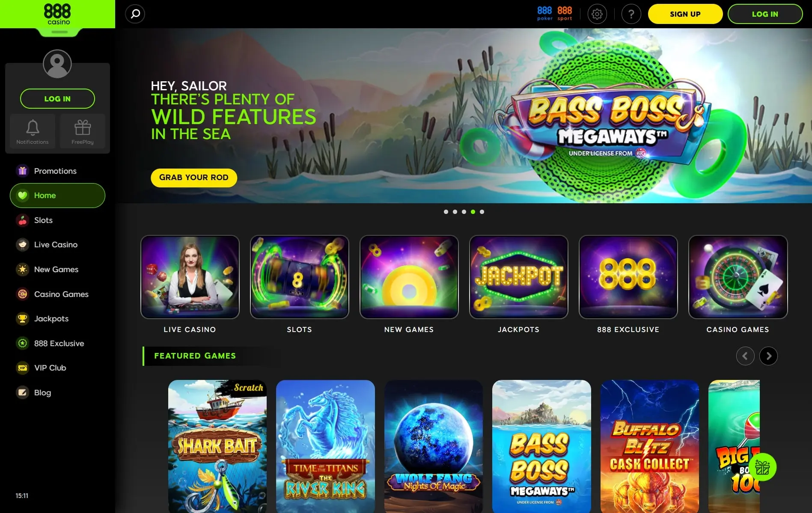Viewport: 812px width, 513px height.
Task: Click the user avatar icon
Action: pos(57,64)
